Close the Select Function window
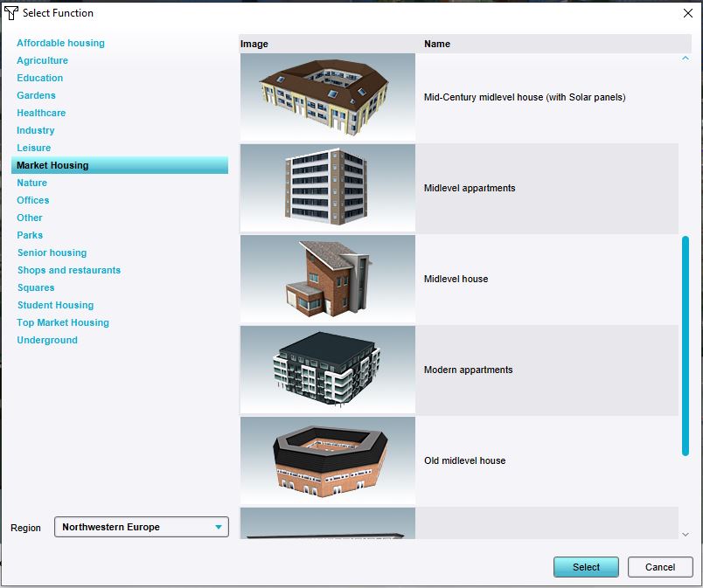The width and height of the screenshot is (703, 588). pos(686,13)
